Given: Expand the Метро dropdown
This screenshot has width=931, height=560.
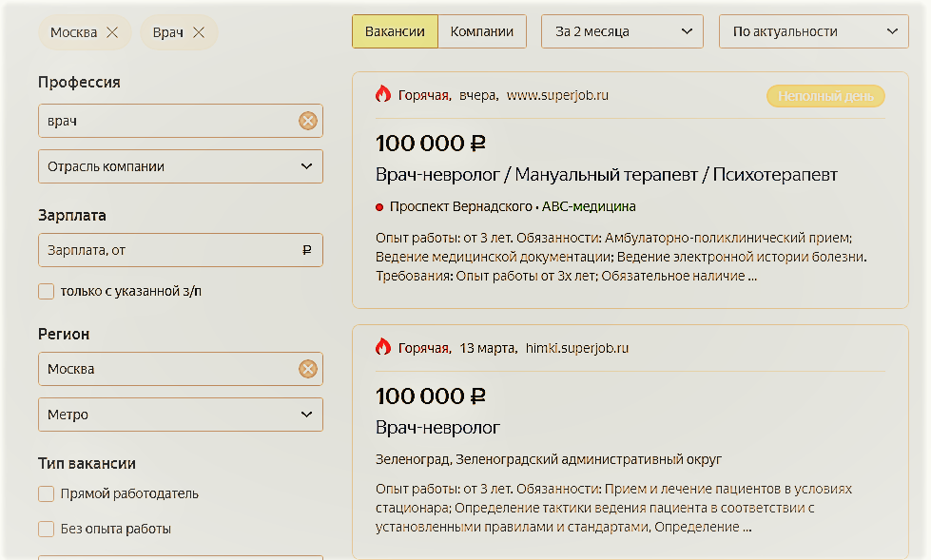Looking at the screenshot, I should pos(181,415).
